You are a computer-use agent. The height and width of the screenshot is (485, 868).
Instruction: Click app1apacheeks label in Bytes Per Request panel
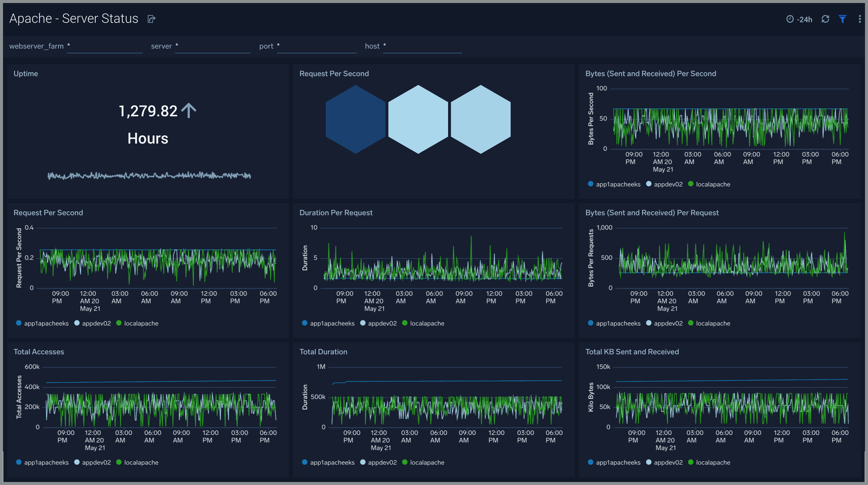pyautogui.click(x=618, y=323)
